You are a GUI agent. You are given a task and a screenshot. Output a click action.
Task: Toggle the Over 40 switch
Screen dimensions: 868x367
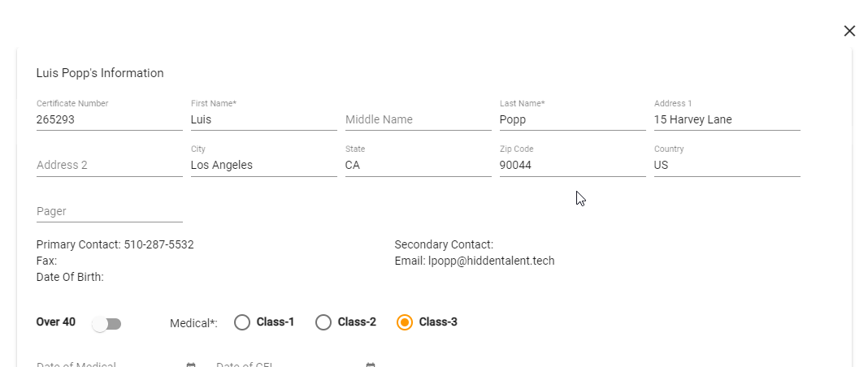[x=106, y=324]
